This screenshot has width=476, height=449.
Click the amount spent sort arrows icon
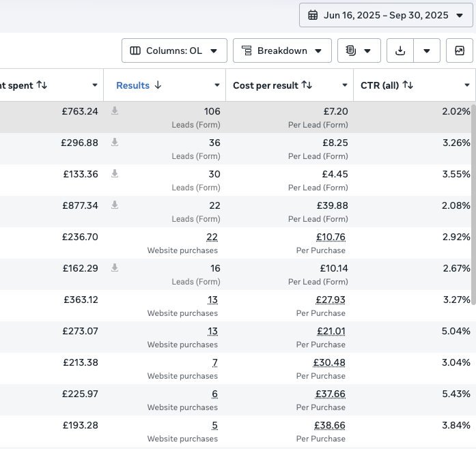42,85
